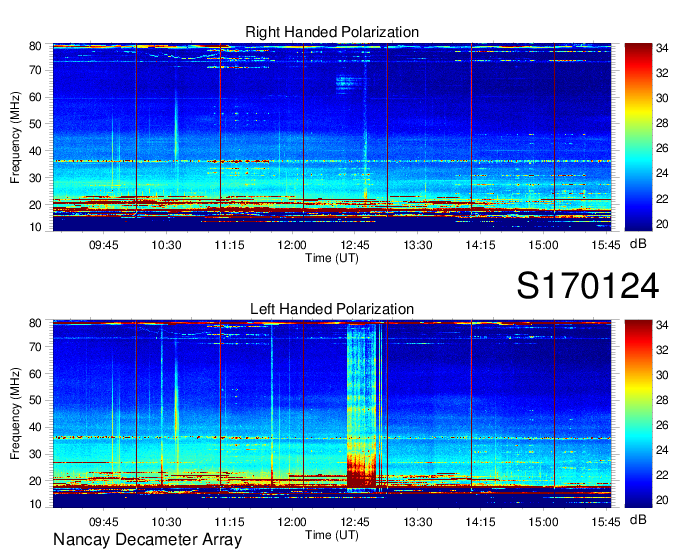
Task: Click inside the Right Handed Polarization spectrogram
Action: coord(332,137)
